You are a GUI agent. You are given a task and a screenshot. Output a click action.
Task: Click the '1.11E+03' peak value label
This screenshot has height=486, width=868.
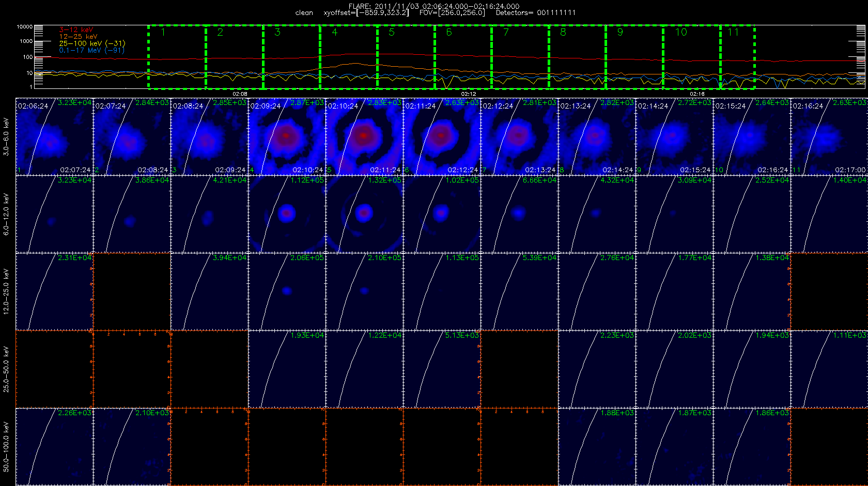coord(849,336)
